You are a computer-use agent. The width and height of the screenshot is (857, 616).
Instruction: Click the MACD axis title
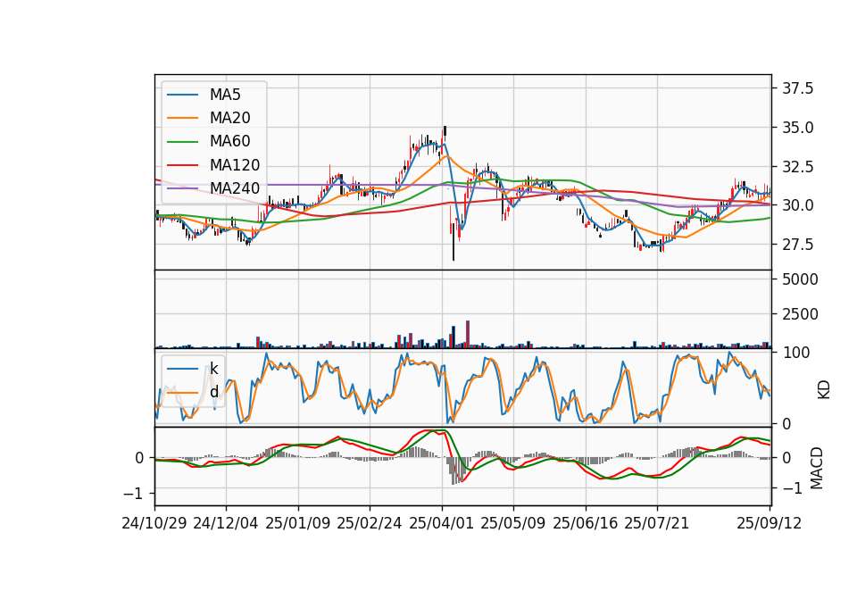[x=817, y=468]
